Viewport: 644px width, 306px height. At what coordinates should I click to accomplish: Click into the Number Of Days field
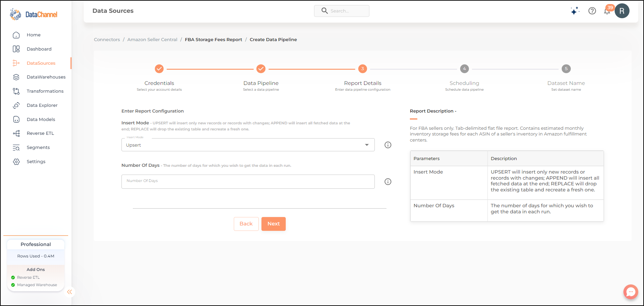248,182
